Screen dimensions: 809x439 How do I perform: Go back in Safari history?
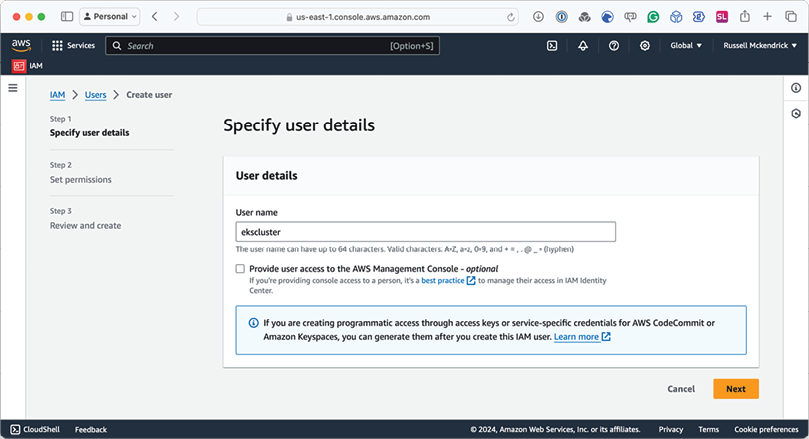click(154, 17)
